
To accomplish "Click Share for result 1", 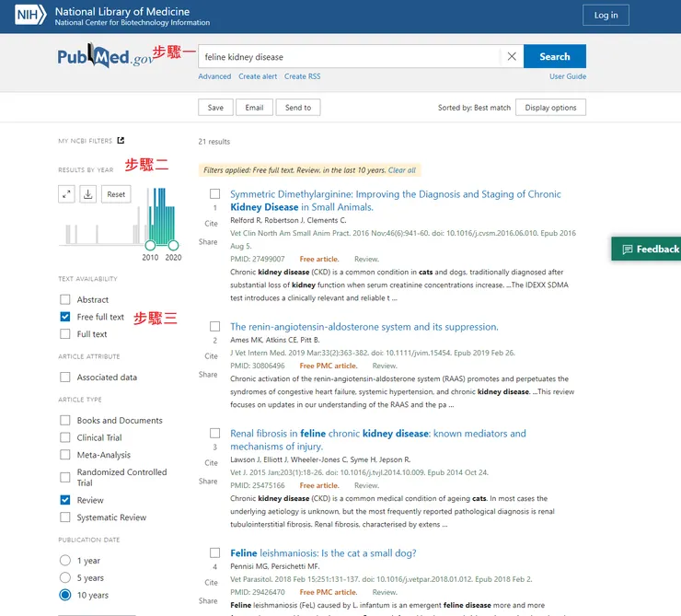I will (208, 242).
